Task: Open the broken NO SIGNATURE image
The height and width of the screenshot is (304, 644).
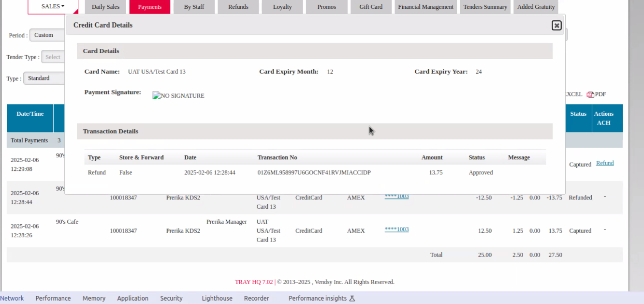Action: (178, 96)
